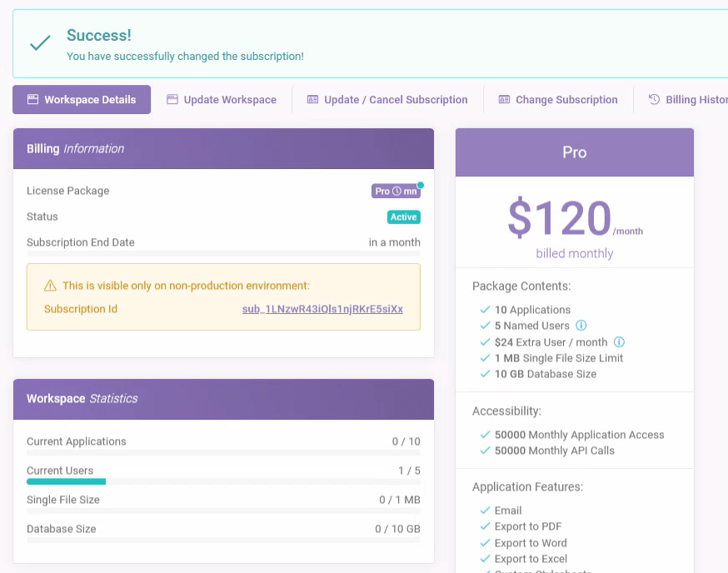Screen dimensions: 728x573
Task: Open the Workspace Details tab
Action: [x=82, y=99]
